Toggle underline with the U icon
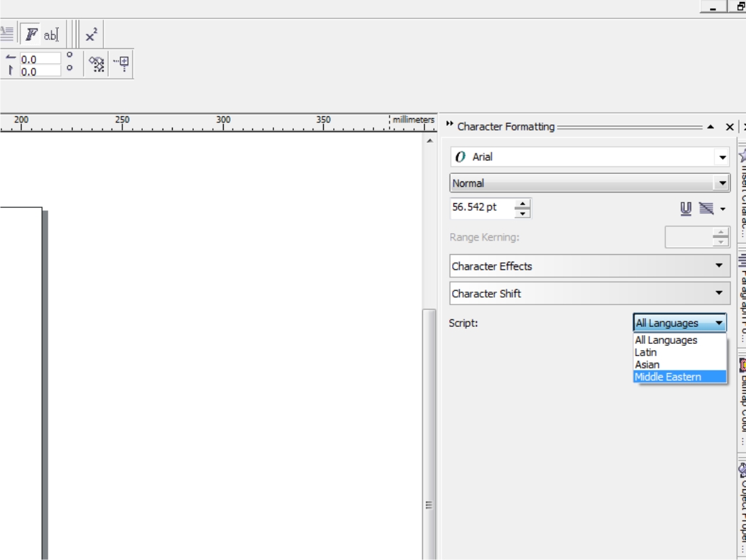This screenshot has width=746, height=560. (x=685, y=209)
